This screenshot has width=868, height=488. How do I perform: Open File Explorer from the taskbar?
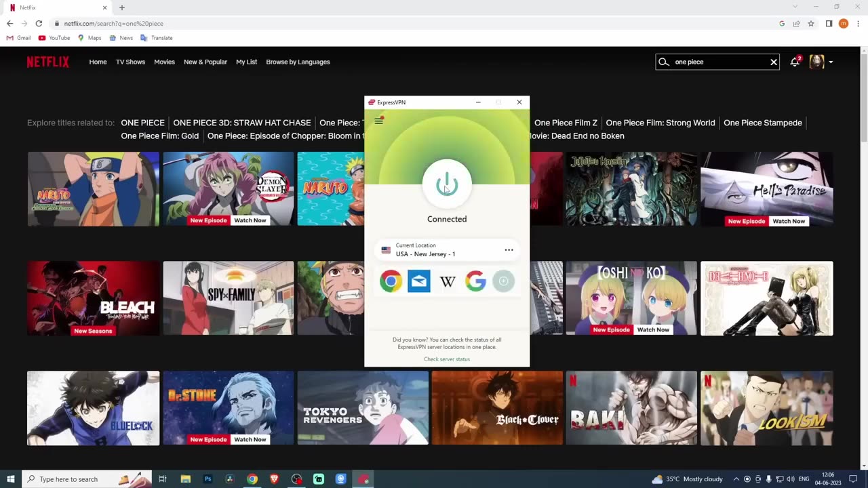(185, 479)
